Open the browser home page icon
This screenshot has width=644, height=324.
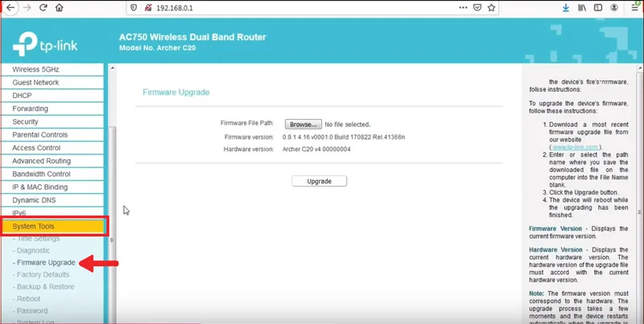click(x=59, y=7)
